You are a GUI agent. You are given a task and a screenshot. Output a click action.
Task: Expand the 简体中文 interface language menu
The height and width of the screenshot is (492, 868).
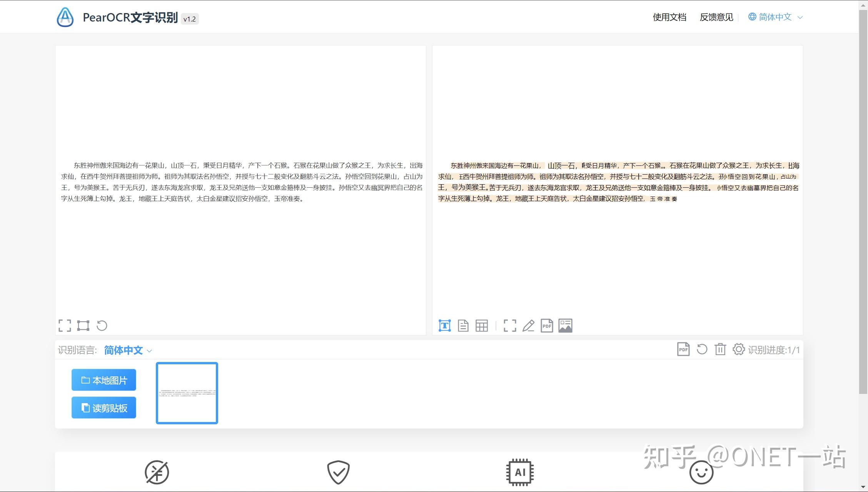(775, 17)
